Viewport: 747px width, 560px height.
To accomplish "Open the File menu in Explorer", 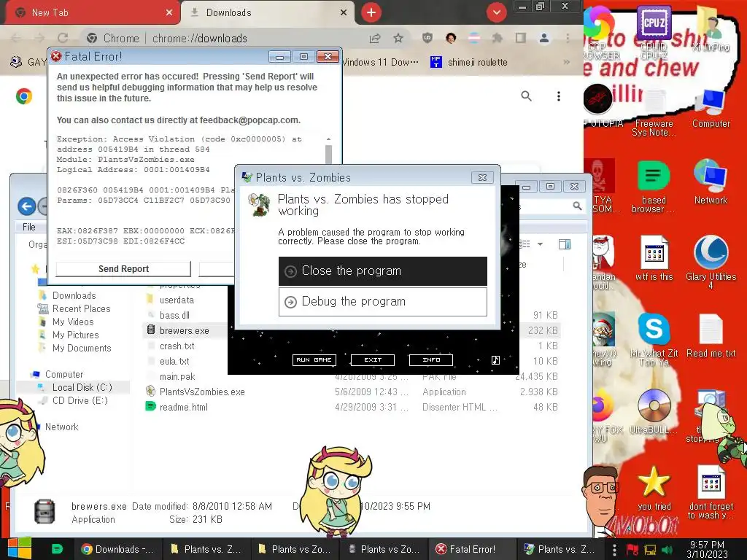I will (x=29, y=227).
